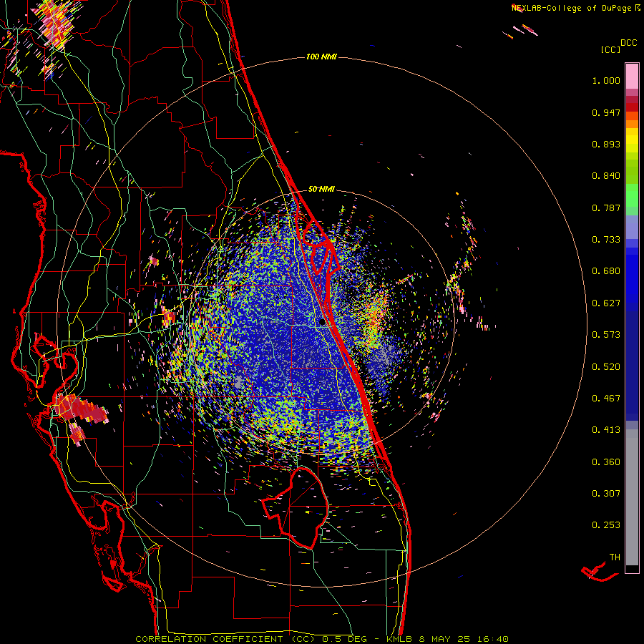Click the 100 NMI range ring label
The image size is (644, 644).
point(321,57)
